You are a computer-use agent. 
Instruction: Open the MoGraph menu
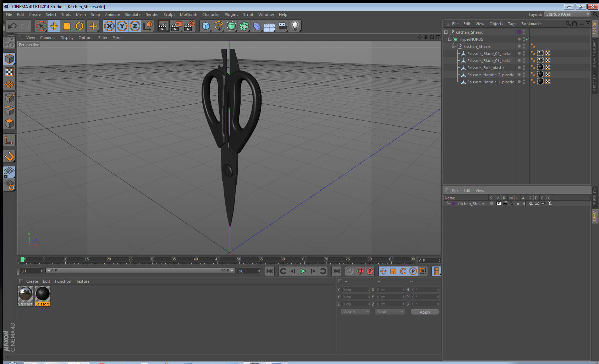[x=188, y=15]
